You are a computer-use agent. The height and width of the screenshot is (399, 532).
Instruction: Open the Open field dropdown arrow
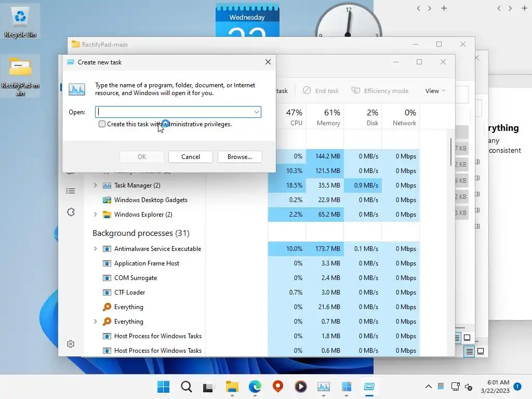tap(257, 112)
